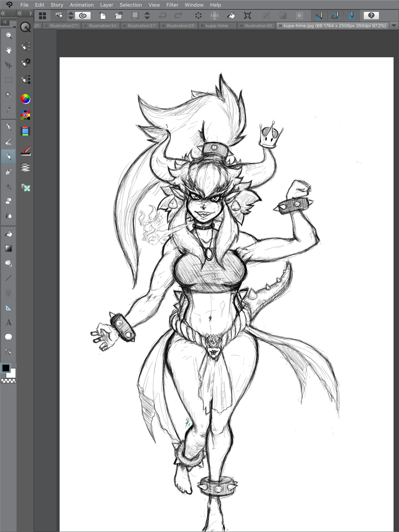Viewport: 399px width, 532px height.
Task: Open the Brush Size palette
Action: (x=26, y=79)
